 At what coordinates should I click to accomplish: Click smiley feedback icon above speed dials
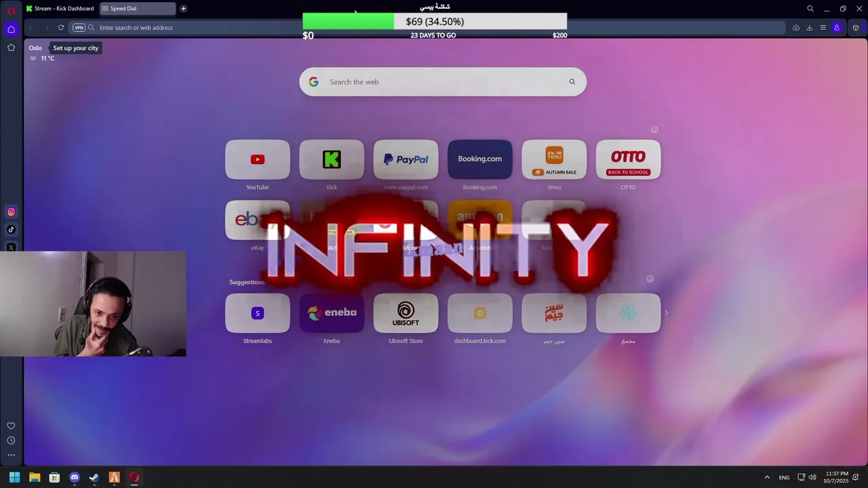click(654, 129)
